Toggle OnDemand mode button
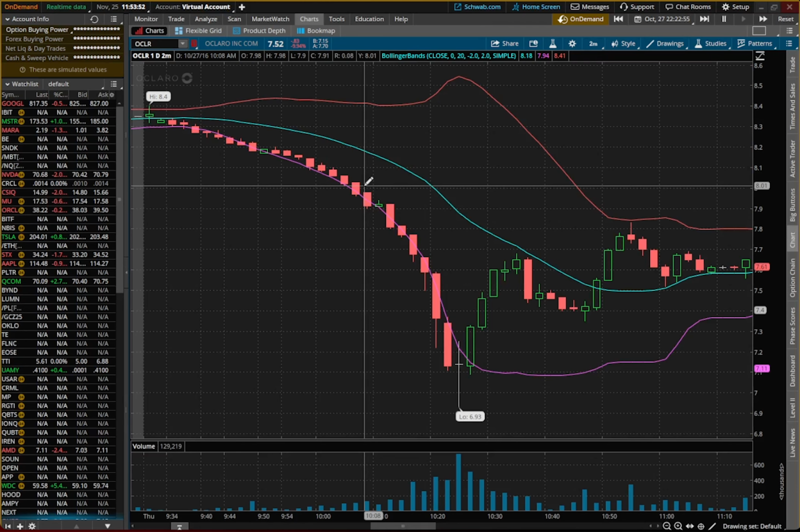 tap(580, 19)
